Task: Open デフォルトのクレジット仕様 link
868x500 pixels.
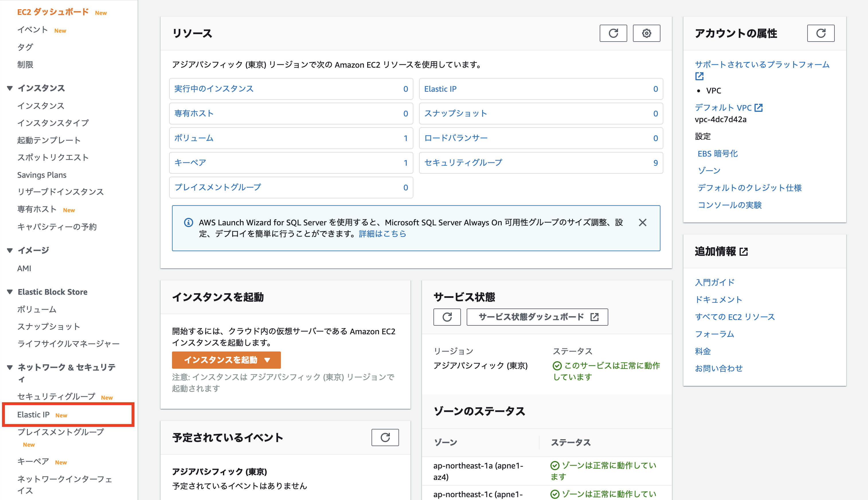Action: coord(750,188)
